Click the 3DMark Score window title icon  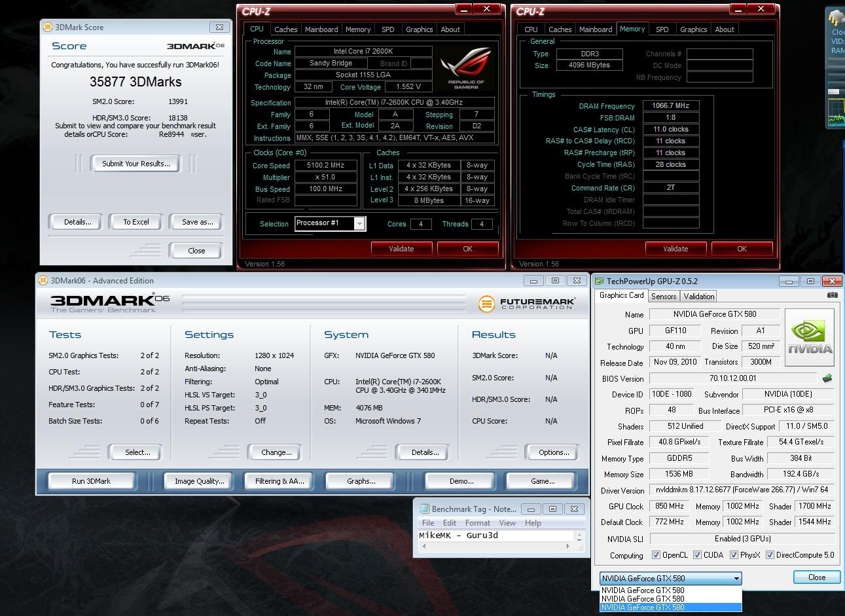[x=48, y=27]
